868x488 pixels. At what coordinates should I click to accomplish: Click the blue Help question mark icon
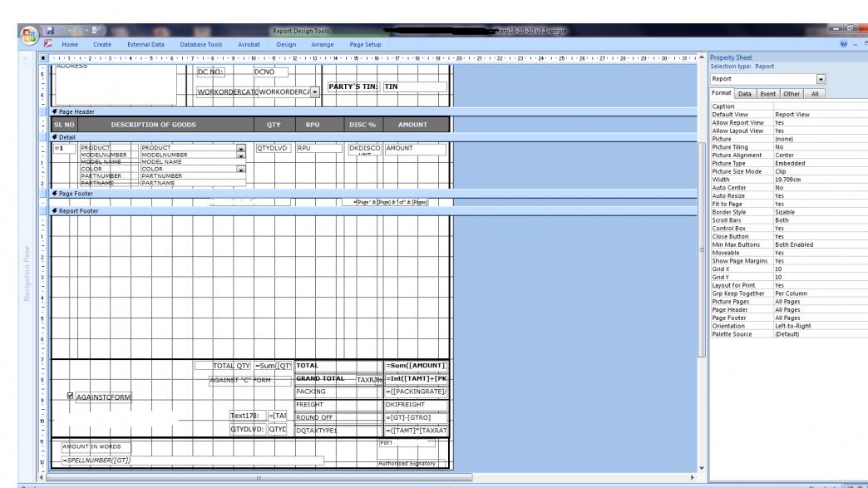click(843, 44)
